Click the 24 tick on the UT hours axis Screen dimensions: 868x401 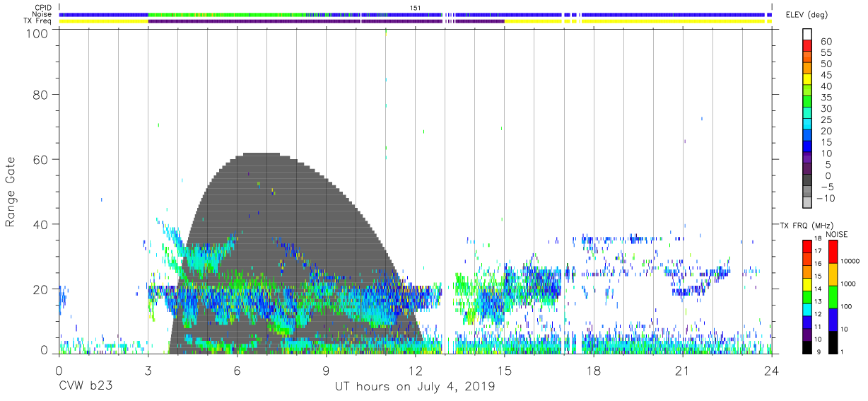pos(772,370)
